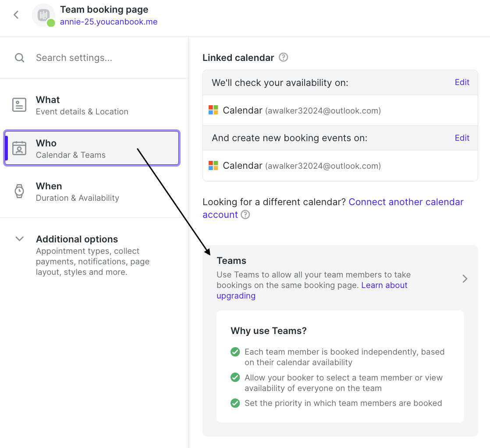Click the When watch icon
The height and width of the screenshot is (448, 490).
19,191
